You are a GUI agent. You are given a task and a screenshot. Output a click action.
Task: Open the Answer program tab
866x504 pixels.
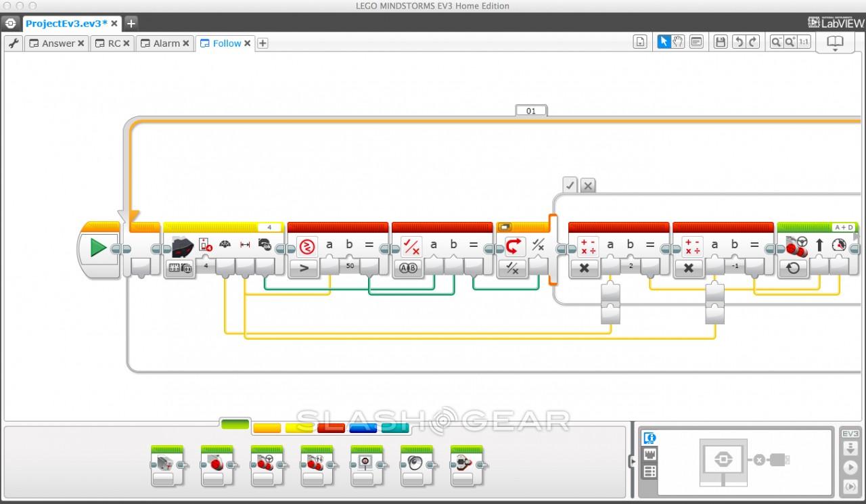pos(58,43)
